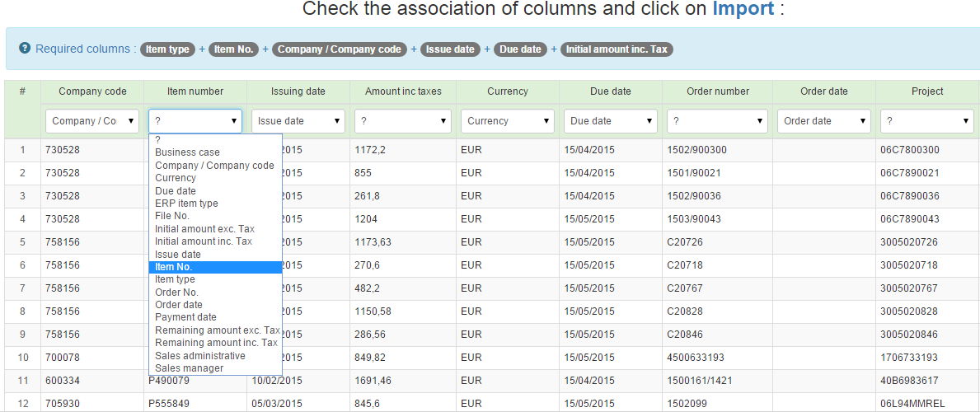The width and height of the screenshot is (980, 412).
Task: Click the Order date column header
Action: [823, 91]
